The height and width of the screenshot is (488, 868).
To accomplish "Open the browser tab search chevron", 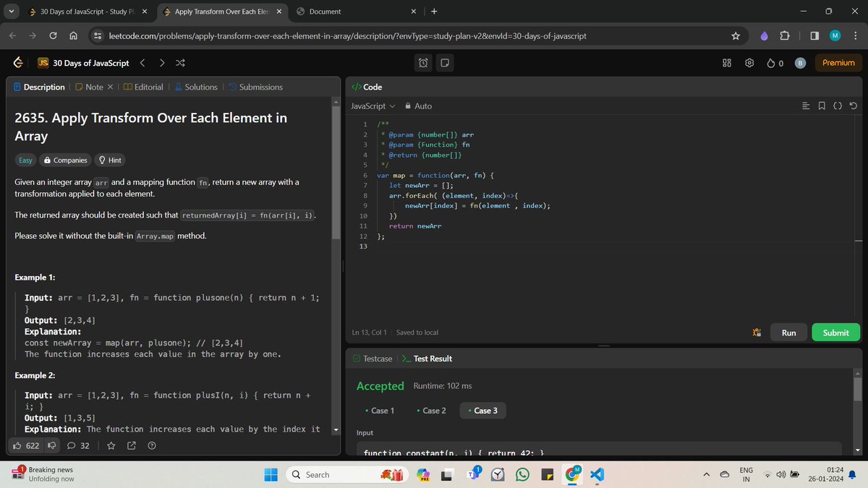I will tap(10, 12).
